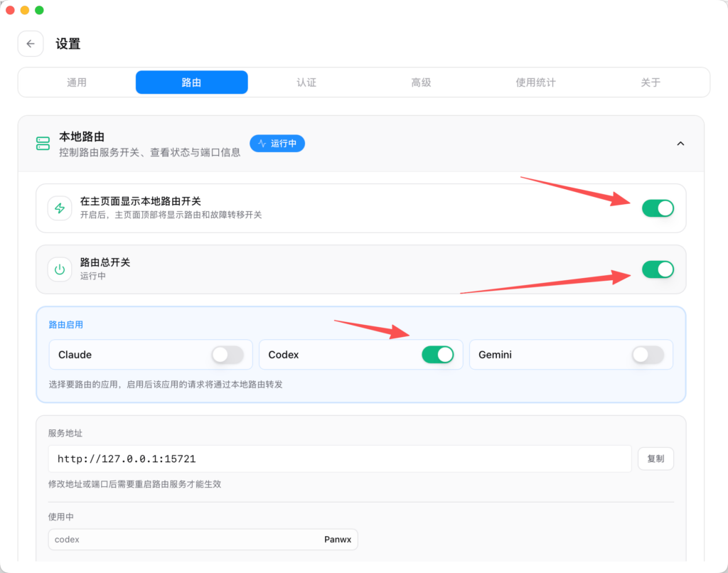This screenshot has width=728, height=573.
Task: Click the 设置 page title
Action: tap(68, 43)
